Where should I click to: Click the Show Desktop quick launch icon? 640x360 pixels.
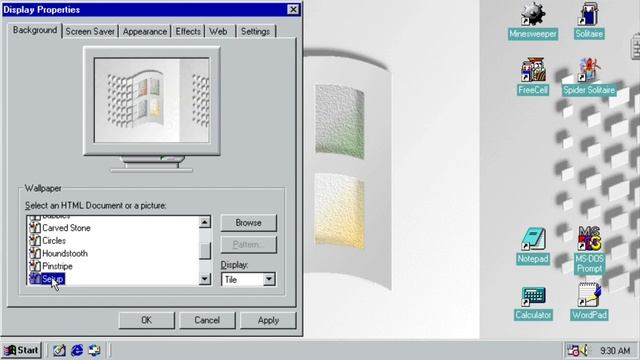click(59, 350)
